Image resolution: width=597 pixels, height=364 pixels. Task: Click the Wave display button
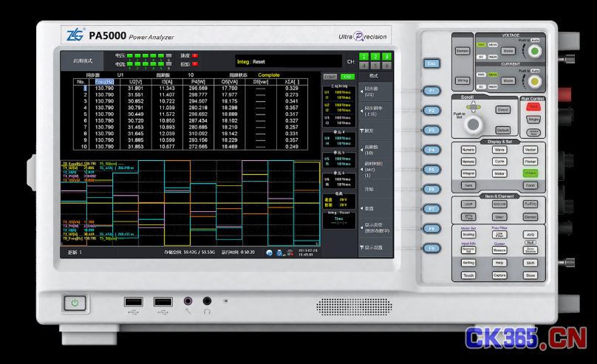[x=499, y=150]
